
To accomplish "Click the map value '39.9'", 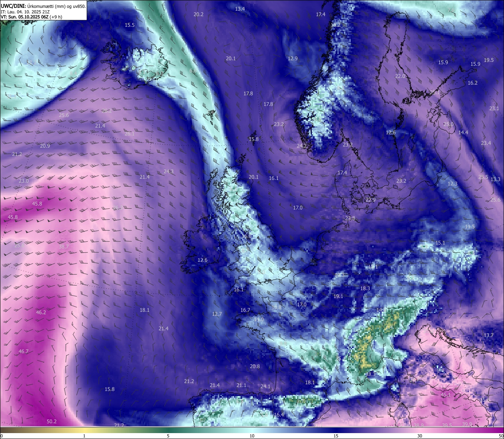I will click(x=467, y=424).
